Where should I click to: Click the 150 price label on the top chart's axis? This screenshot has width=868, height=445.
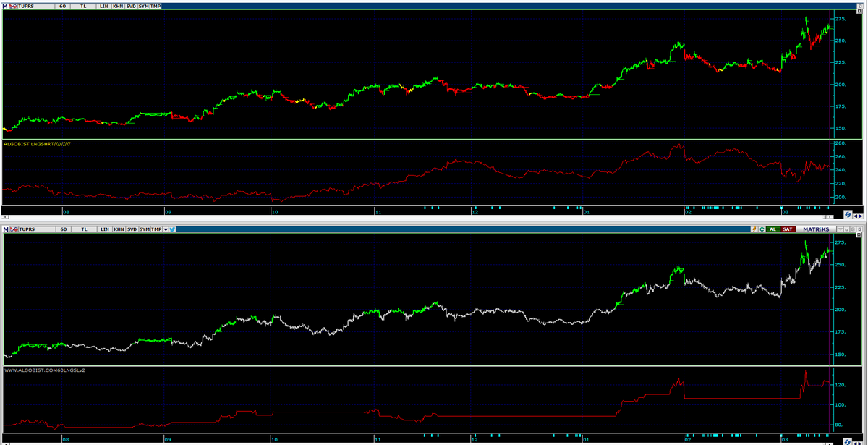tap(839, 129)
